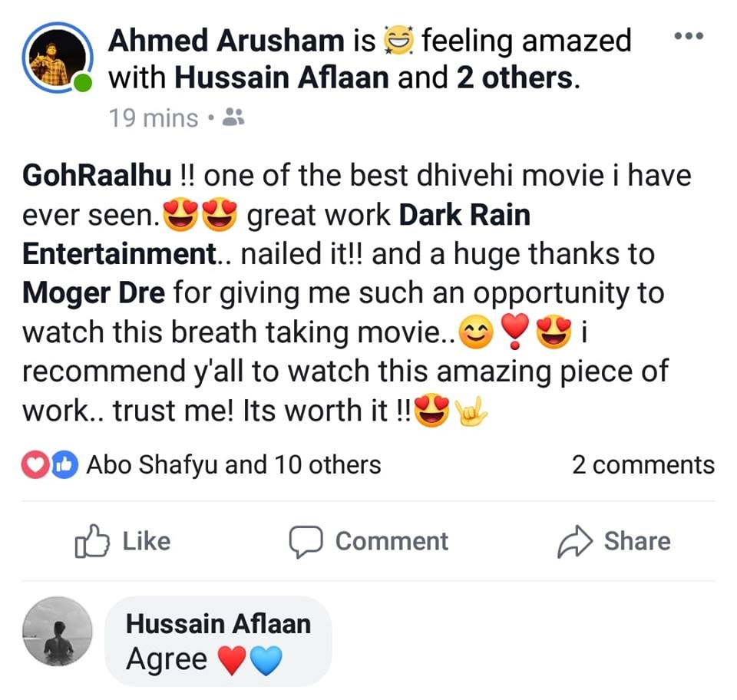Click the 19 mins post timestamp
This screenshot has width=737, height=700.
pos(154,118)
